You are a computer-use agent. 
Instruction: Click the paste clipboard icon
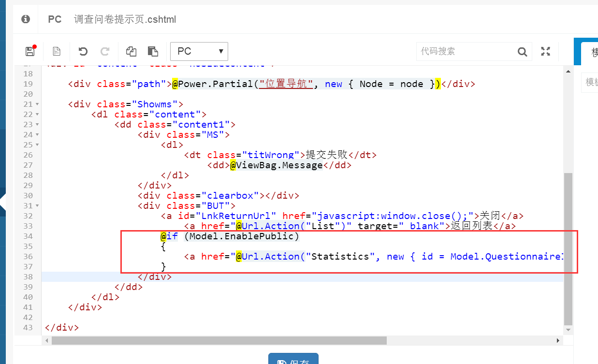[153, 51]
